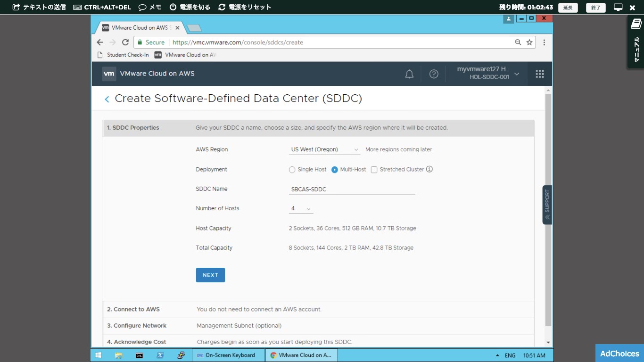Click the help question mark icon
The height and width of the screenshot is (362, 644).
[434, 74]
